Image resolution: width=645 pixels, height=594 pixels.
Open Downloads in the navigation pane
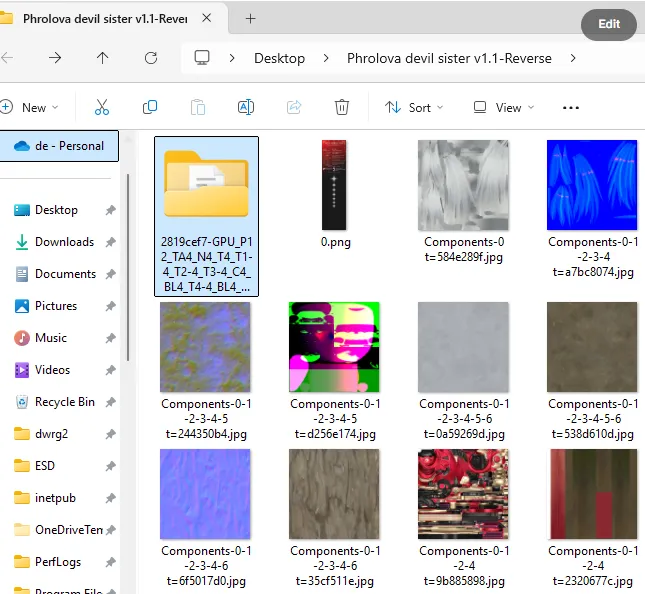pos(64,242)
